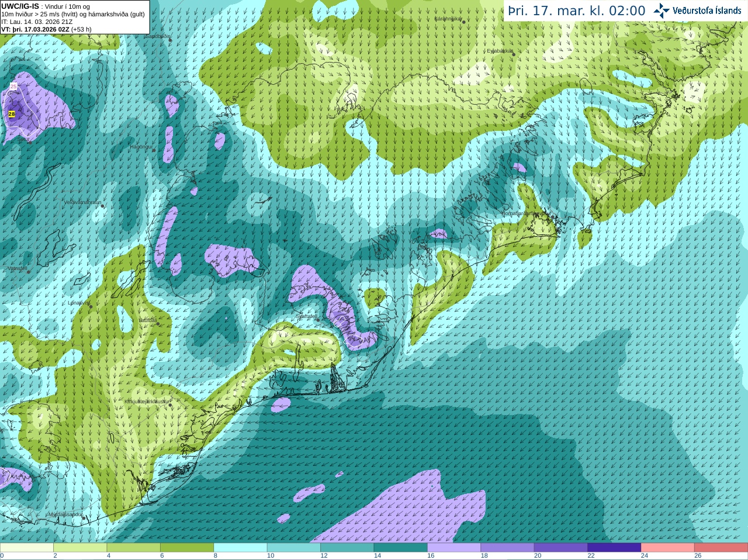Select the 20–22 m/s legend swatch
This screenshot has height=560, width=748.
coord(561,548)
